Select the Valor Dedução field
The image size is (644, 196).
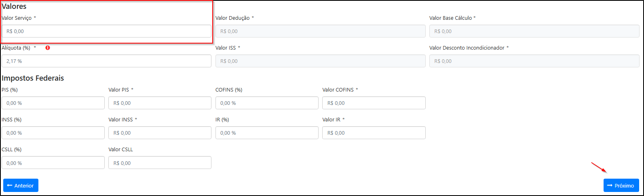point(320,31)
